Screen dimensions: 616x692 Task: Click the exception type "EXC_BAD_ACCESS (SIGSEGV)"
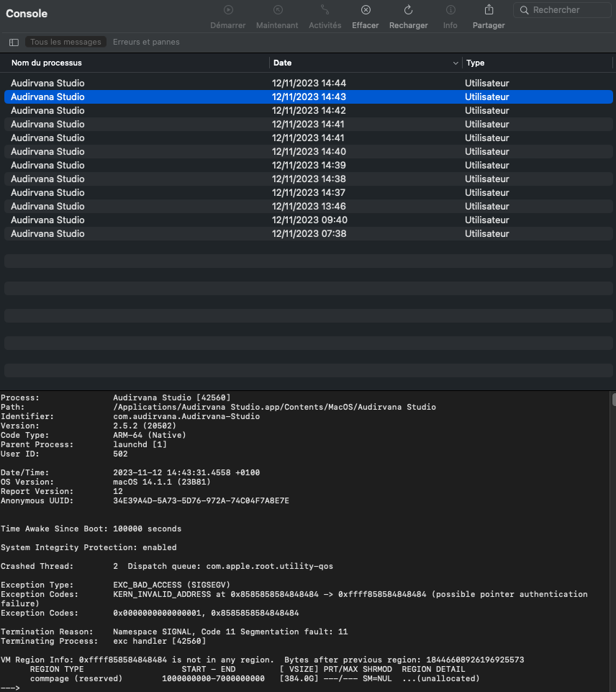171,585
